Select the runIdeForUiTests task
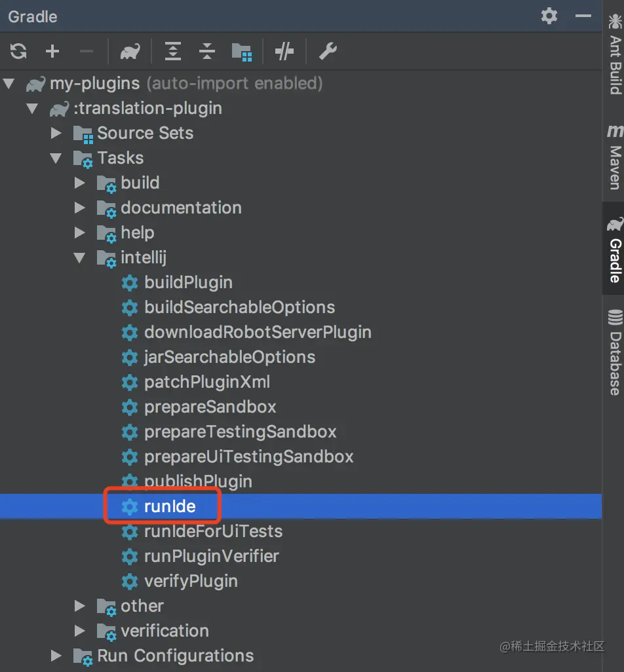 tap(214, 531)
